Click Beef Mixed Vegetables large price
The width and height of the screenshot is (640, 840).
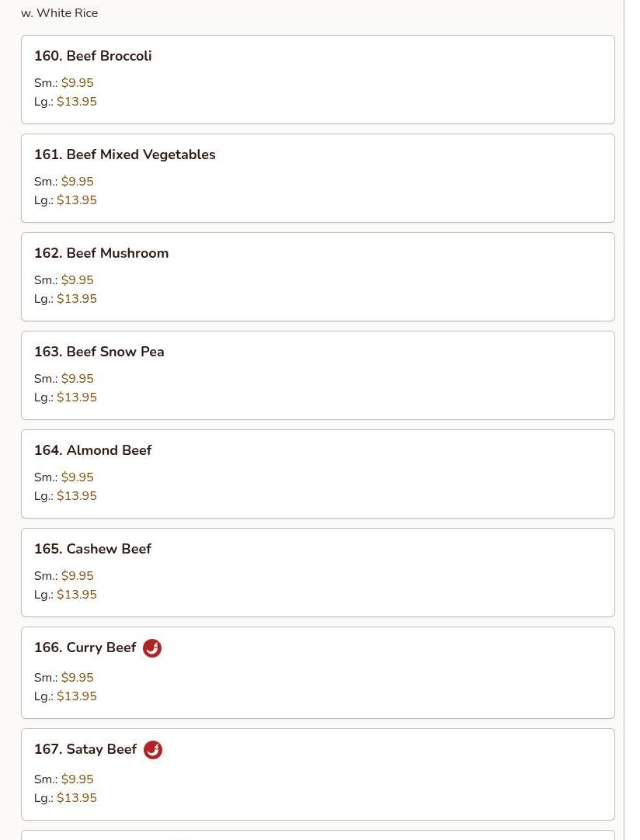[76, 200]
